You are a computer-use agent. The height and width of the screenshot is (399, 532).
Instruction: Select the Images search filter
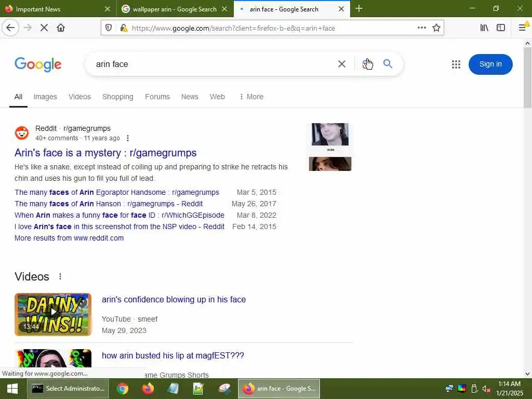(45, 97)
